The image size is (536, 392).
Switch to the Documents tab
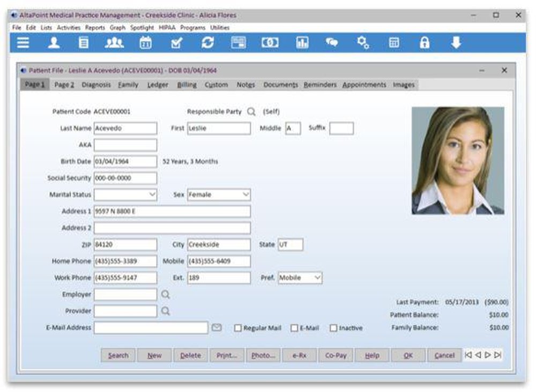click(281, 85)
